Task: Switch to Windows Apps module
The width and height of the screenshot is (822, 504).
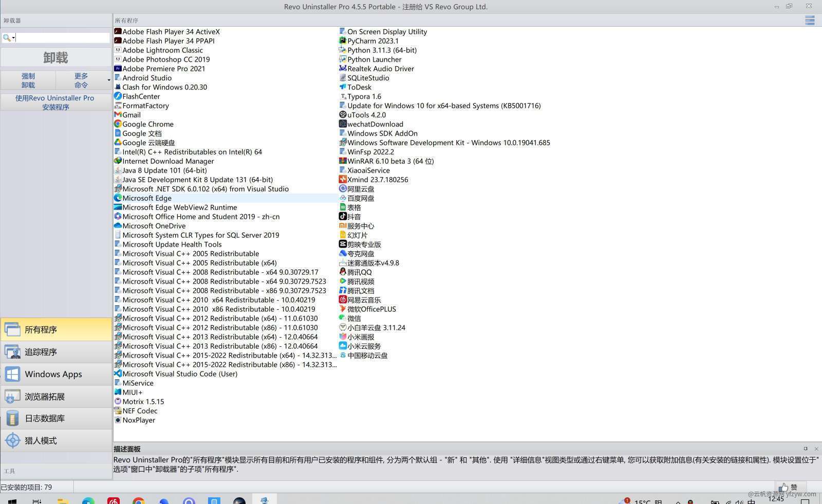Action: point(56,374)
